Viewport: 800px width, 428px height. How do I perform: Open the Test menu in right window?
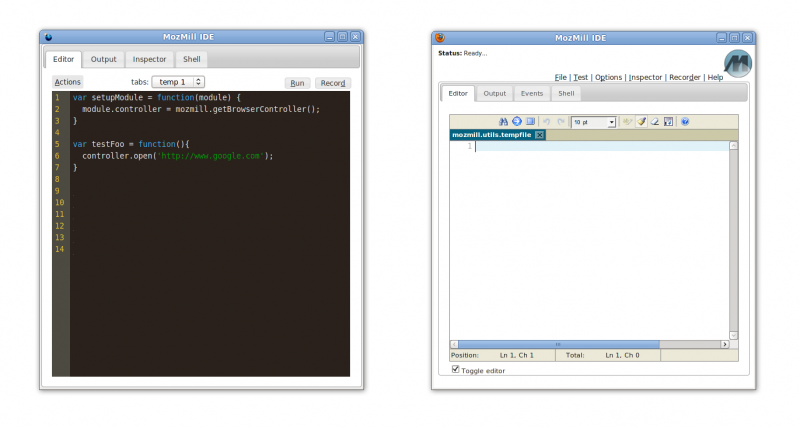click(580, 77)
